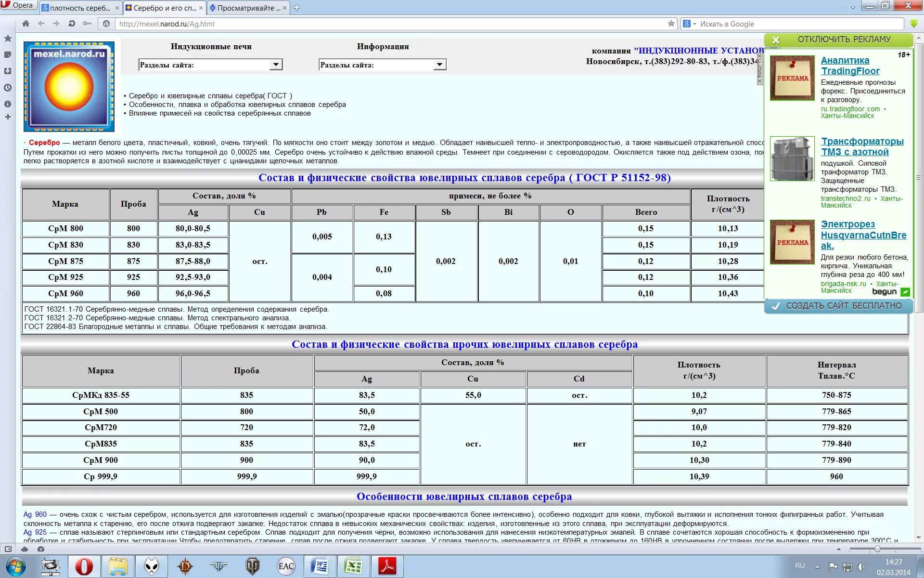Open the password wand key icon

87,24
